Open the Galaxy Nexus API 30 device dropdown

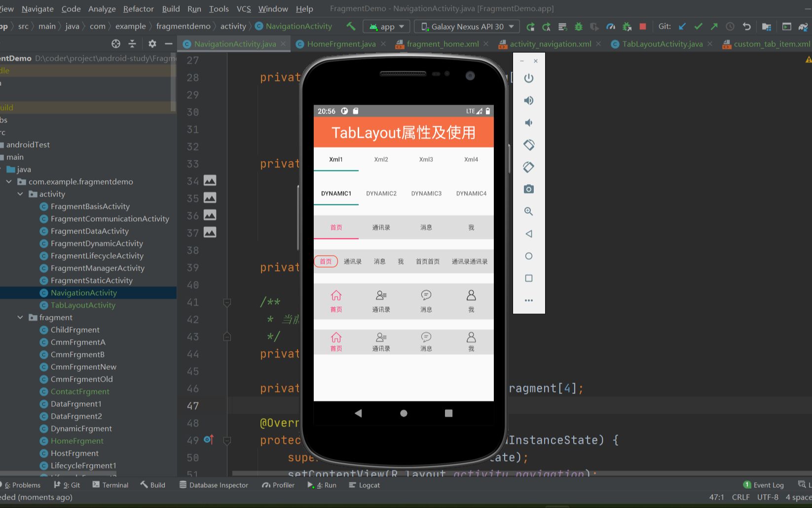tap(466, 26)
